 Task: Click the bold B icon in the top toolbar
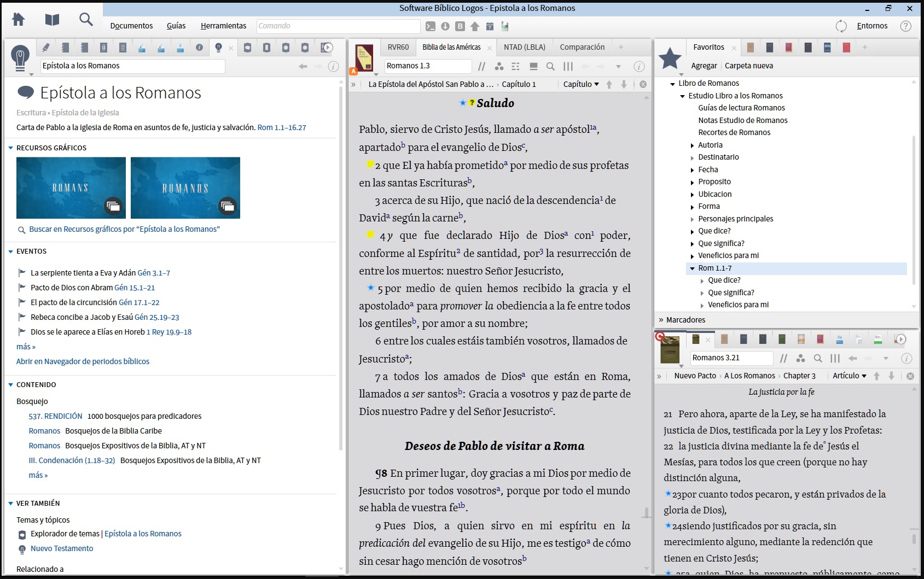coord(460,26)
